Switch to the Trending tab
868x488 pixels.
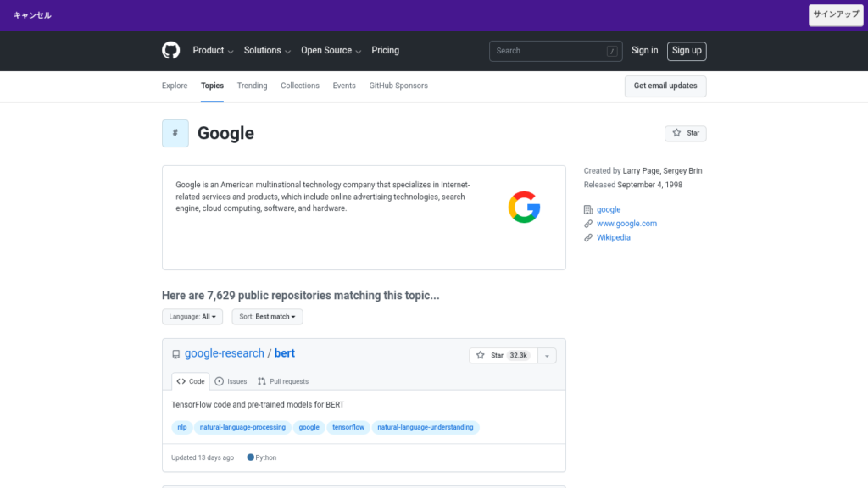pos(252,86)
